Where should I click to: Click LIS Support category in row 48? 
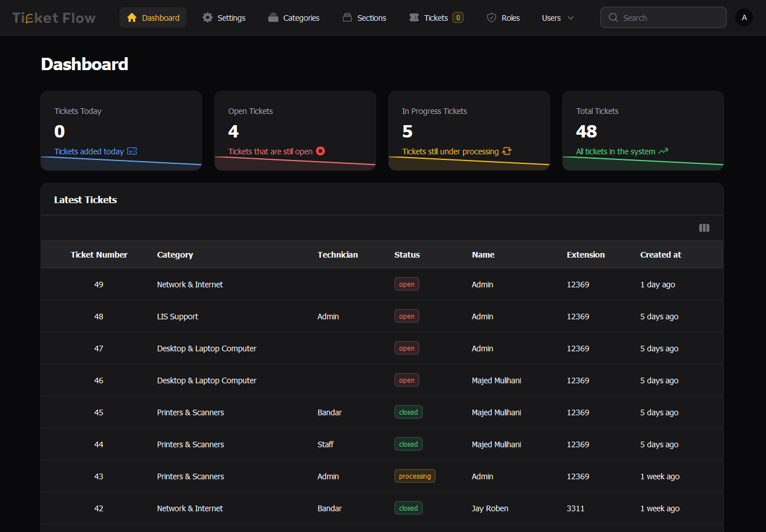click(177, 317)
